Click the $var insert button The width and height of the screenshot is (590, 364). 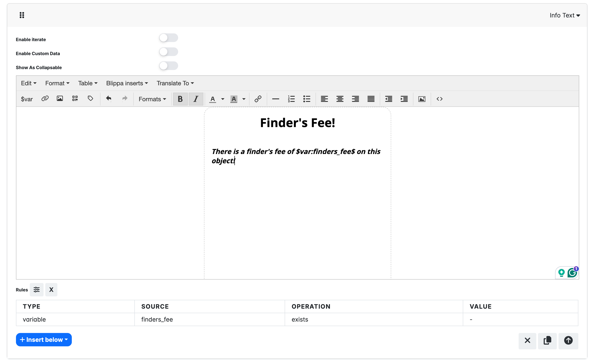click(27, 99)
